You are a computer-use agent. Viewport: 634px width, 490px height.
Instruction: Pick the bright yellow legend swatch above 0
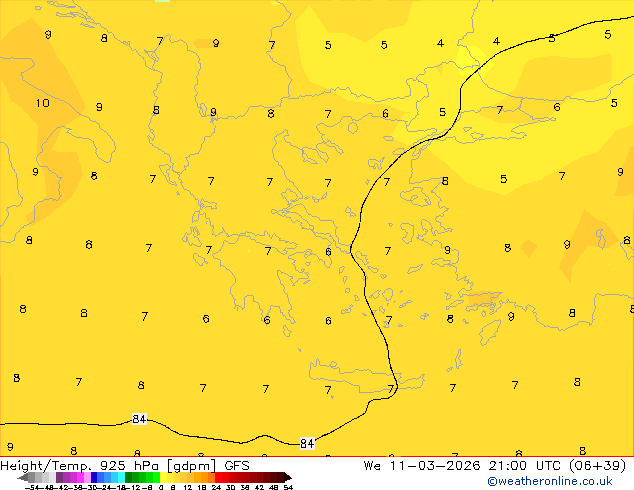click(163, 477)
